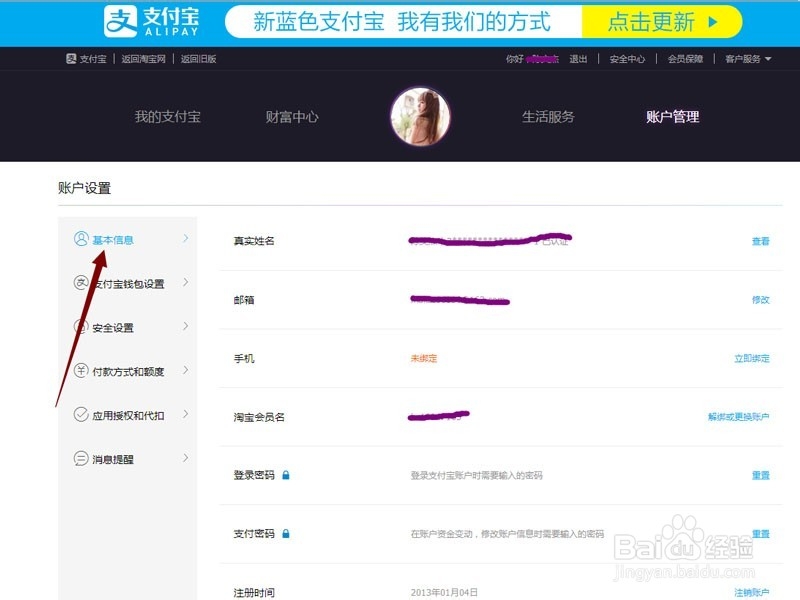800x600 pixels.
Task: Select 安全设置 in the sidebar
Action: [113, 328]
